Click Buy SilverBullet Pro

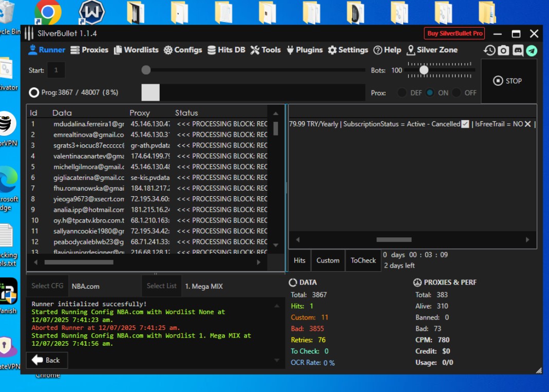pyautogui.click(x=455, y=33)
